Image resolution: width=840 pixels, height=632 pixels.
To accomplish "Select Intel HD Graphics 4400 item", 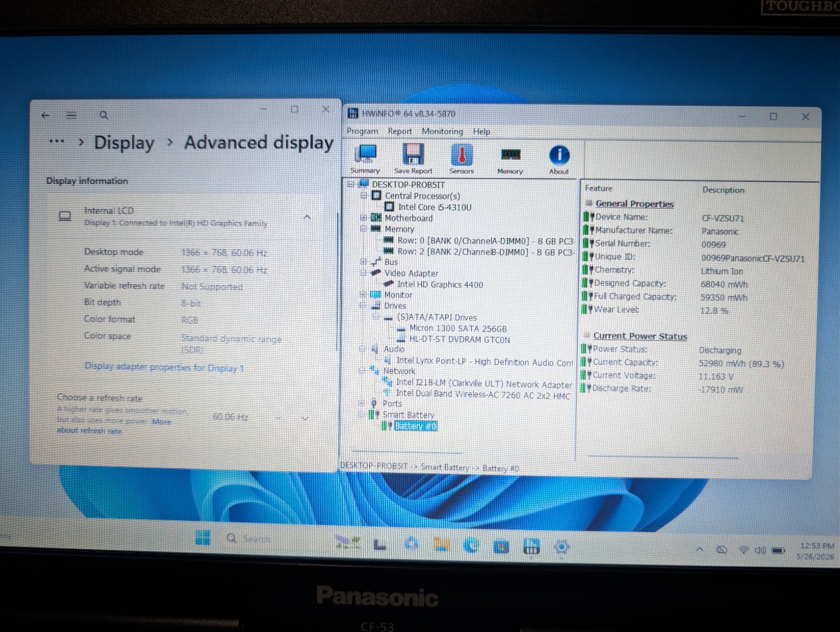I will [x=440, y=285].
